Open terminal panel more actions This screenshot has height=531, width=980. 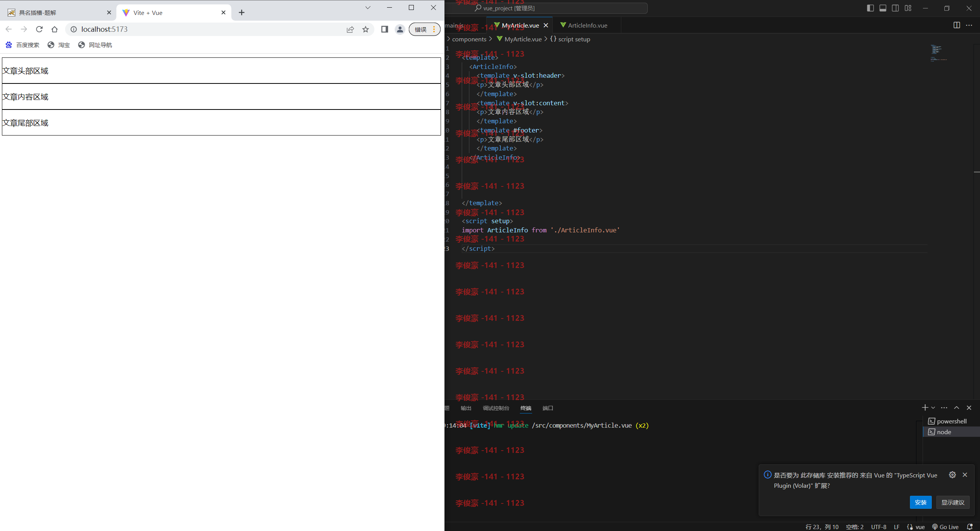(944, 408)
